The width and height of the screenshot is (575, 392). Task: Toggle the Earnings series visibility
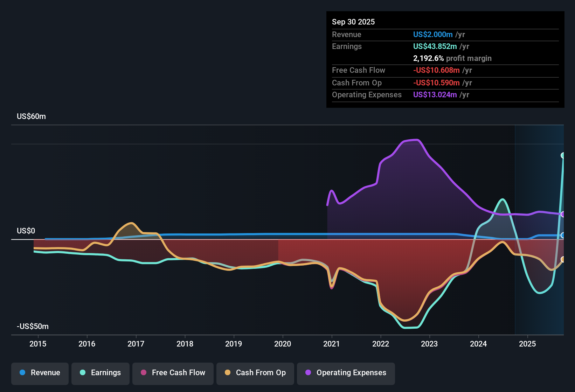(x=100, y=373)
